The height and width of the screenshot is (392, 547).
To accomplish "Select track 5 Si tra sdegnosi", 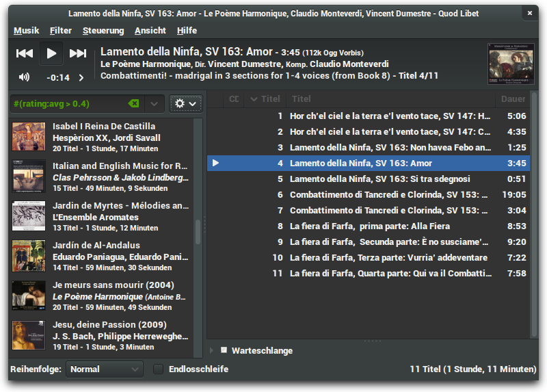I will pos(369,179).
